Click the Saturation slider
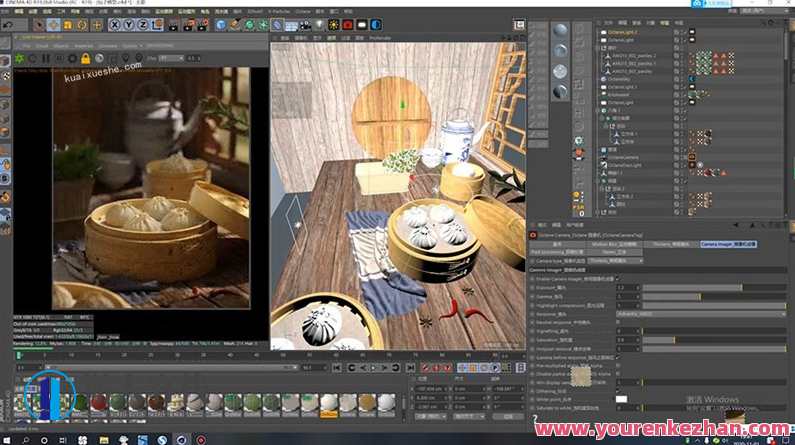Viewport: 795px width, 445px height. [x=714, y=340]
